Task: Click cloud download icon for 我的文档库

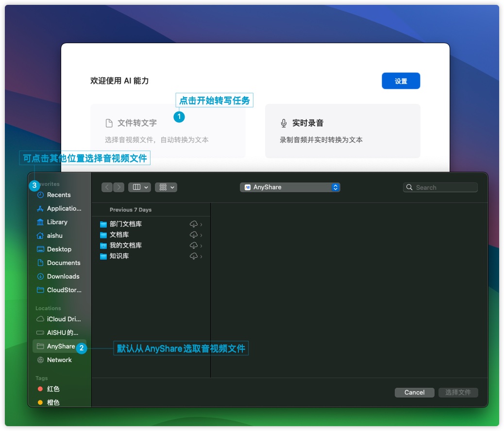Action: pyautogui.click(x=194, y=246)
